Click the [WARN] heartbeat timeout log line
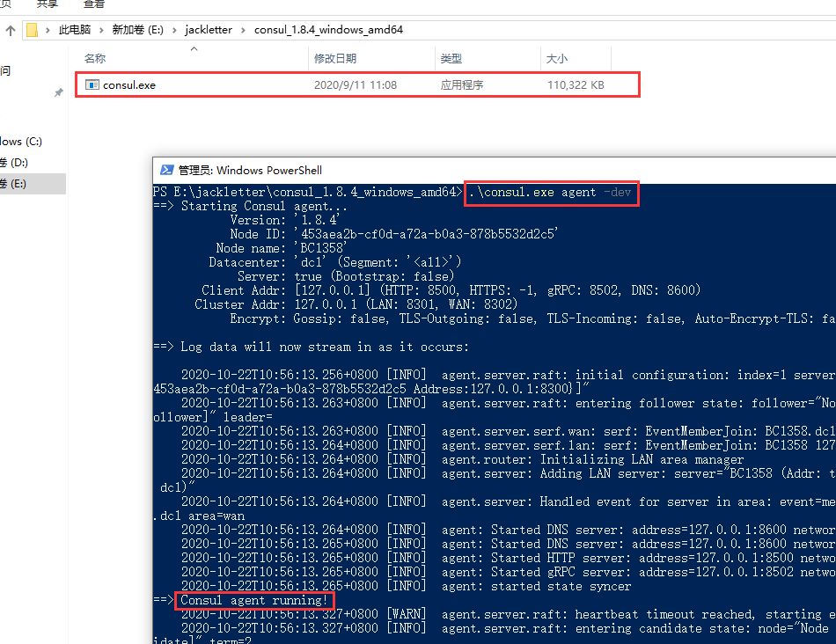The image size is (836, 644). point(508,615)
